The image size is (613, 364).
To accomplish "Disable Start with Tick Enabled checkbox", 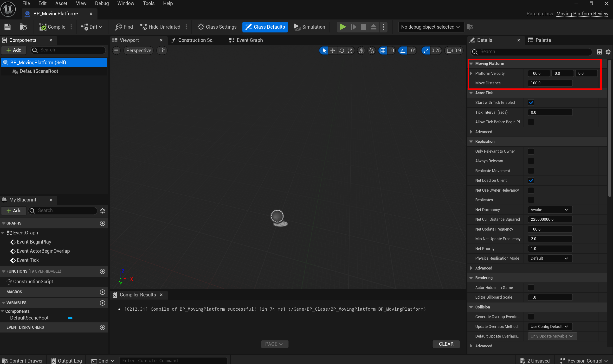I will 531,102.
